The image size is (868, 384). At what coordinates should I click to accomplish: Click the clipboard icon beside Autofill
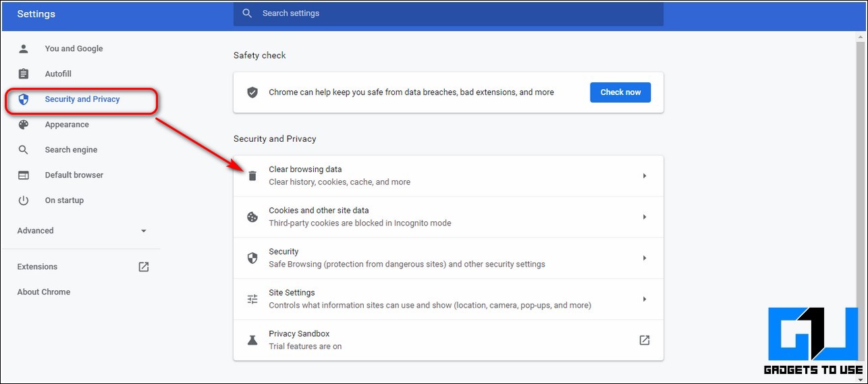click(x=24, y=74)
